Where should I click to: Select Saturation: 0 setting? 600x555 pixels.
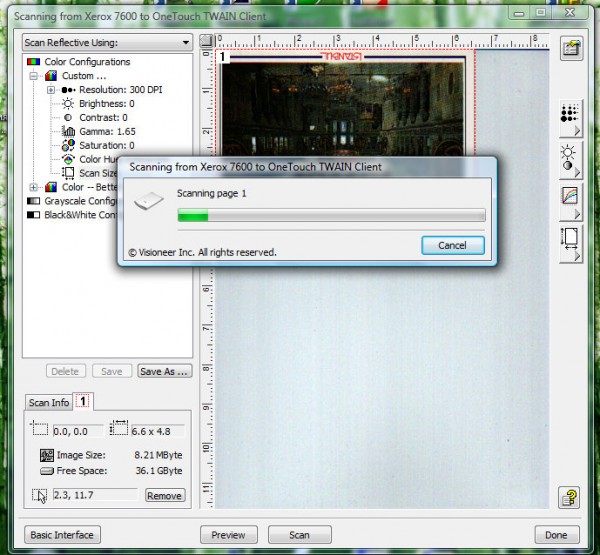tap(107, 145)
